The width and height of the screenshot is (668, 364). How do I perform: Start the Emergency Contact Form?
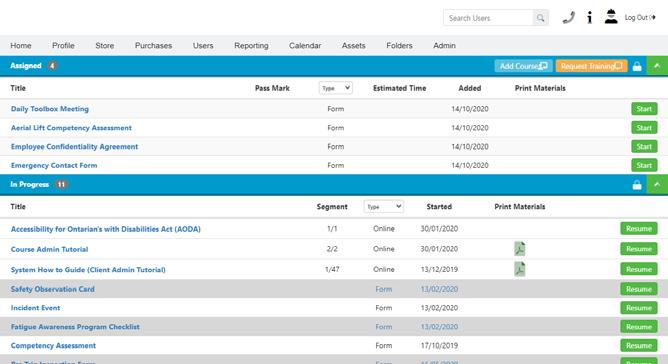pyautogui.click(x=644, y=165)
